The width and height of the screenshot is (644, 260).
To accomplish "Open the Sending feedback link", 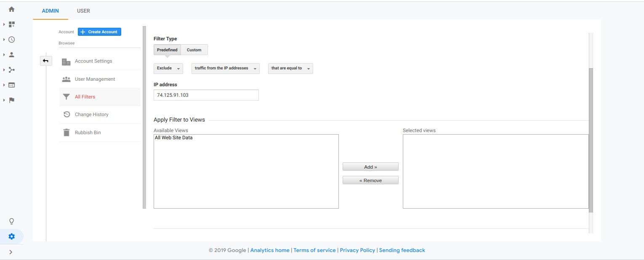I will (x=402, y=250).
